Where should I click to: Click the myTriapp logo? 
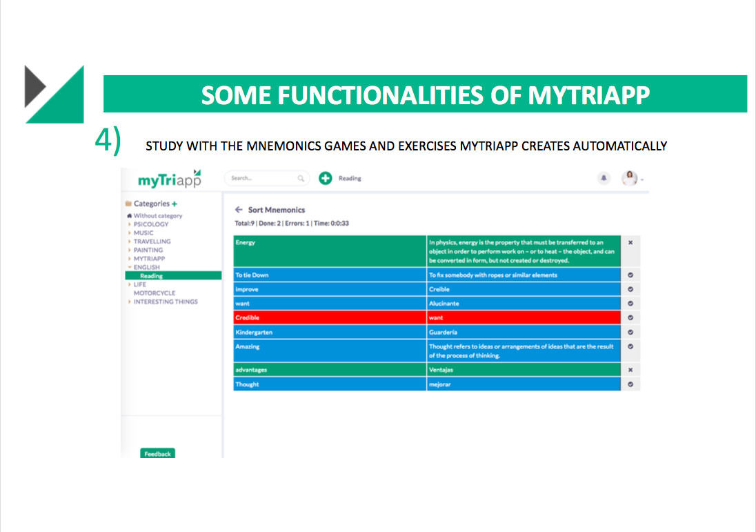(170, 179)
